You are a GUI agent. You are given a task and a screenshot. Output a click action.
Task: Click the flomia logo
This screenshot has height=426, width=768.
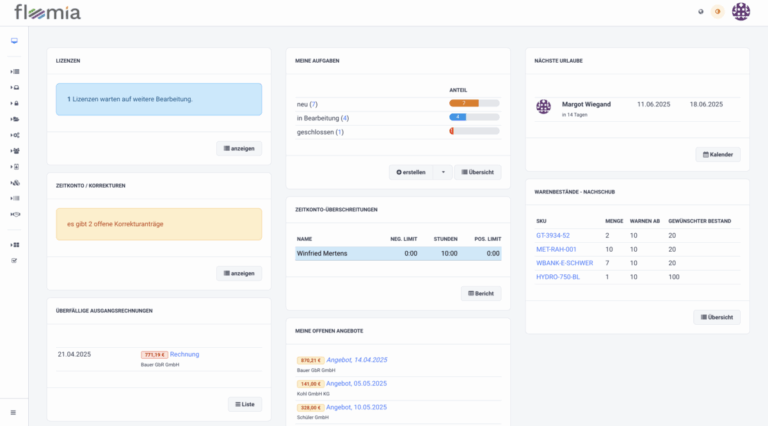coord(47,12)
